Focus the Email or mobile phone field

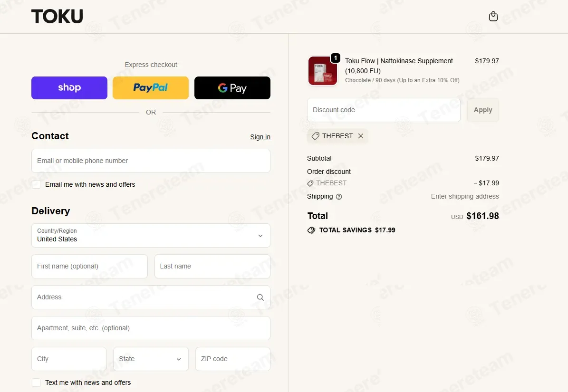tap(151, 161)
